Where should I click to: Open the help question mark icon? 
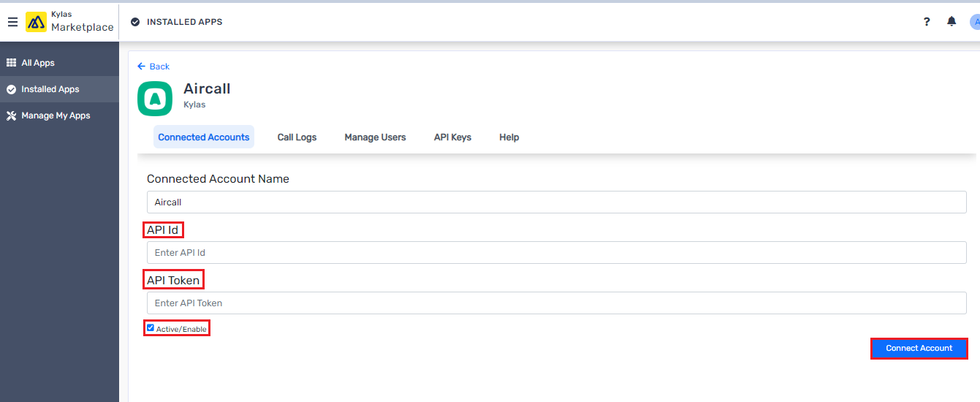click(927, 22)
